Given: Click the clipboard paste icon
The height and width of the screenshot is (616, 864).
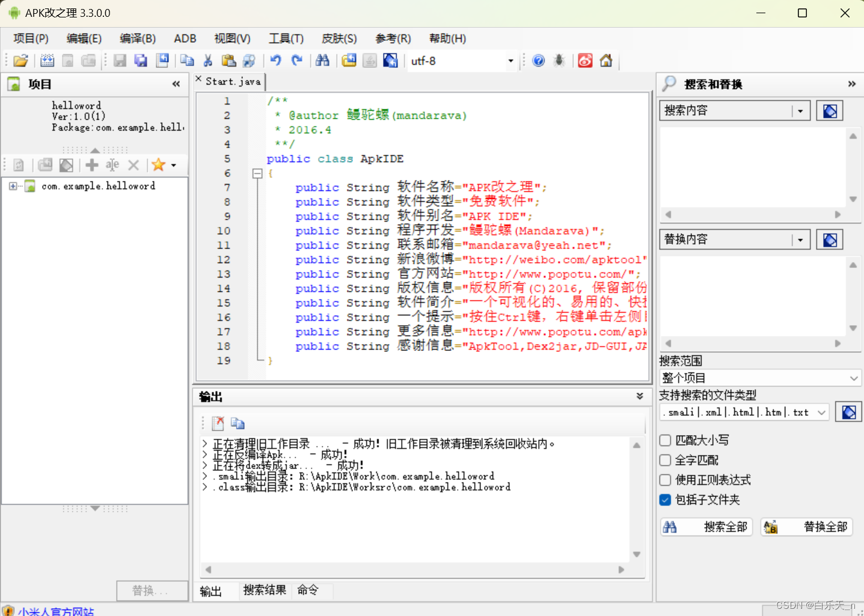Looking at the screenshot, I should tap(228, 61).
